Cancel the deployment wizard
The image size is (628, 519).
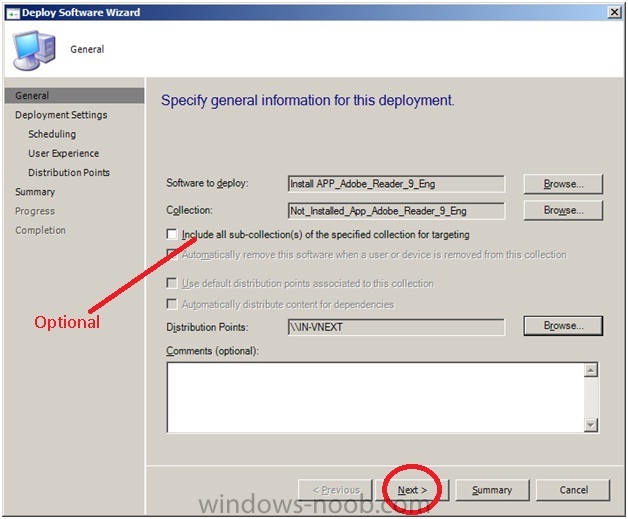[574, 490]
